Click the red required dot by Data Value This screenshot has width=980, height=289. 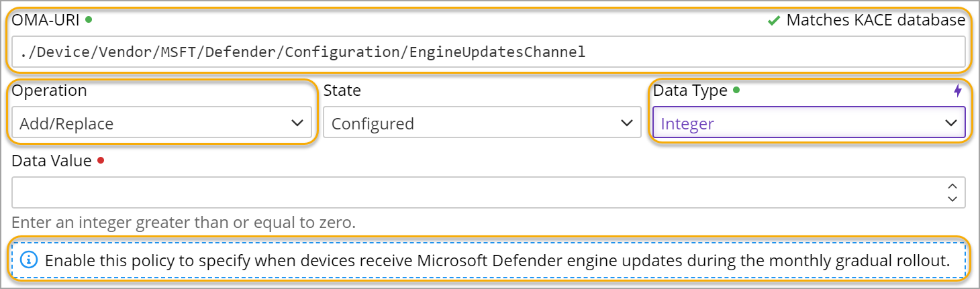(101, 160)
